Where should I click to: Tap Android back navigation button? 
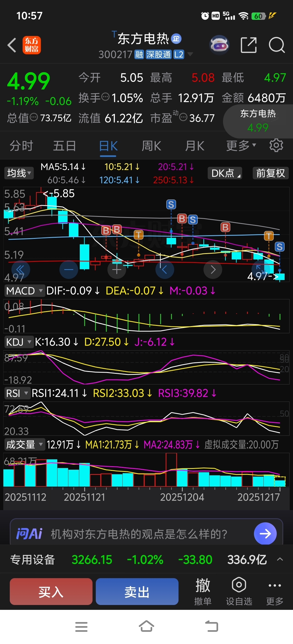point(212,626)
